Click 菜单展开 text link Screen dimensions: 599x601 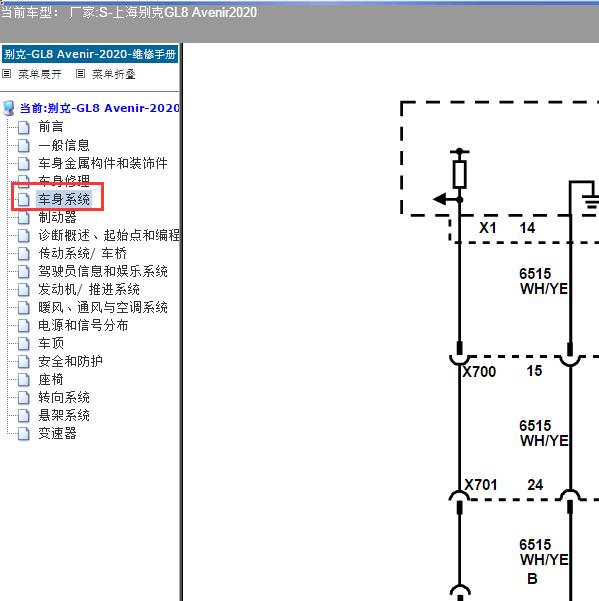40,74
